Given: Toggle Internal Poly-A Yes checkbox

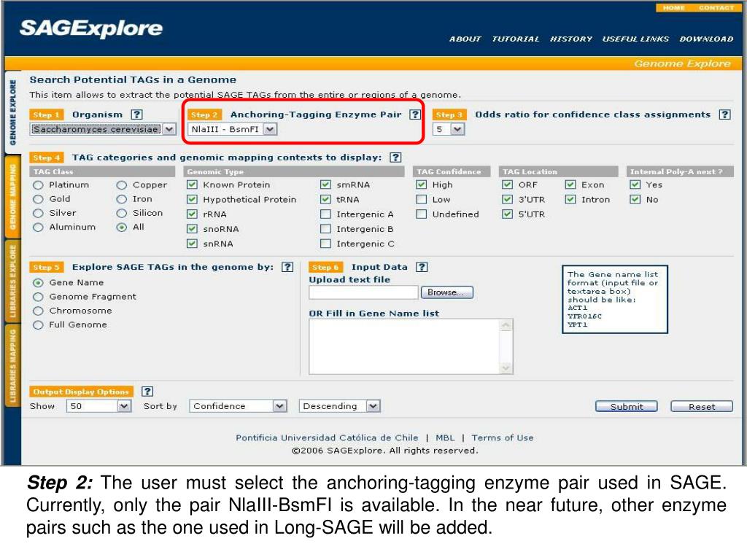Looking at the screenshot, I should [635, 184].
